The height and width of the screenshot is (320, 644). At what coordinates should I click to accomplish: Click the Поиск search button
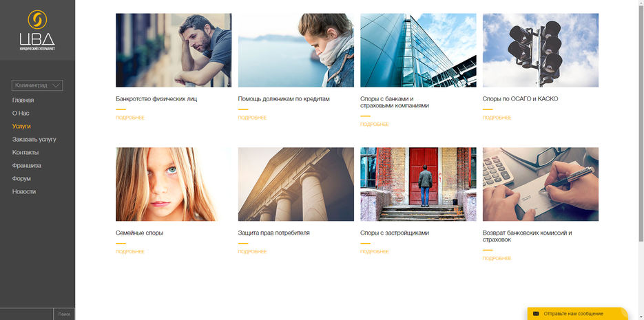[x=64, y=314]
